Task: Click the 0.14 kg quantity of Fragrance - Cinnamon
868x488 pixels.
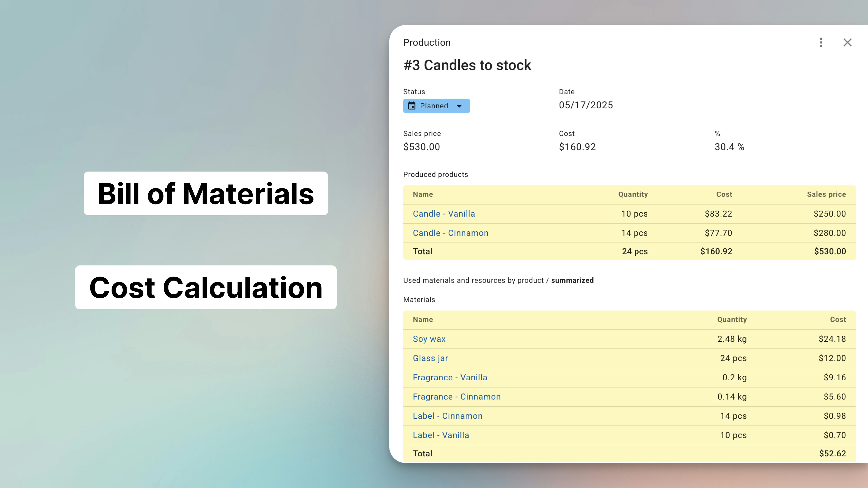Action: pos(732,397)
